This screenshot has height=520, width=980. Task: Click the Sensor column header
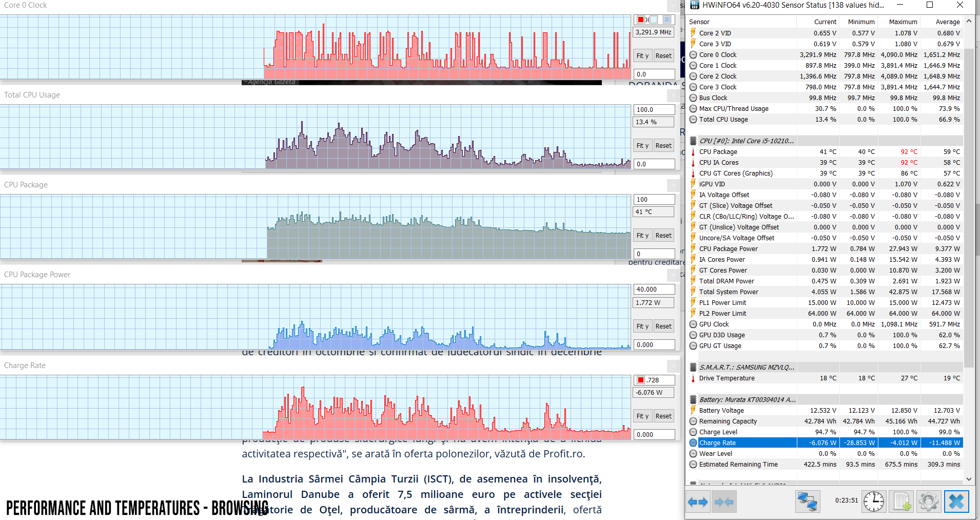[741, 22]
